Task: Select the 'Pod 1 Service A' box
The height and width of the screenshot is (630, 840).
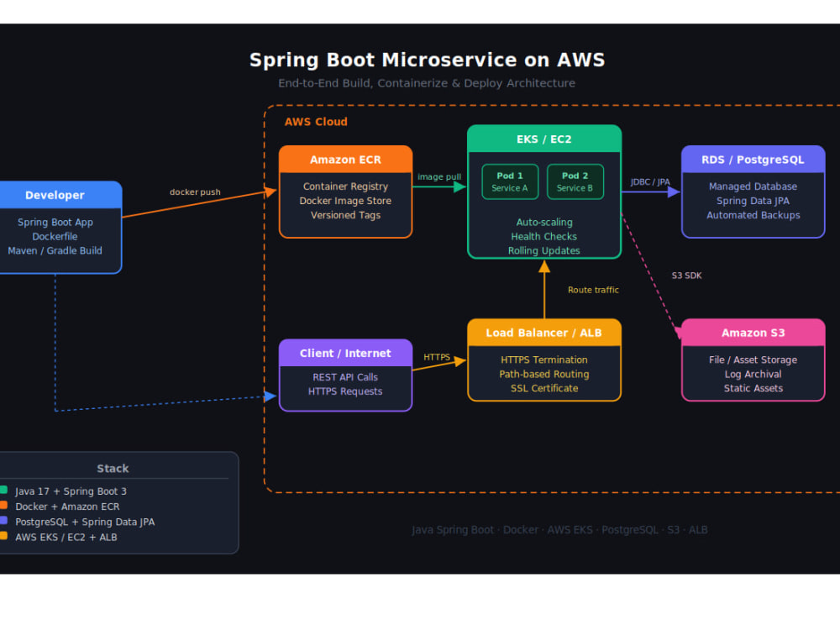Action: (x=510, y=181)
